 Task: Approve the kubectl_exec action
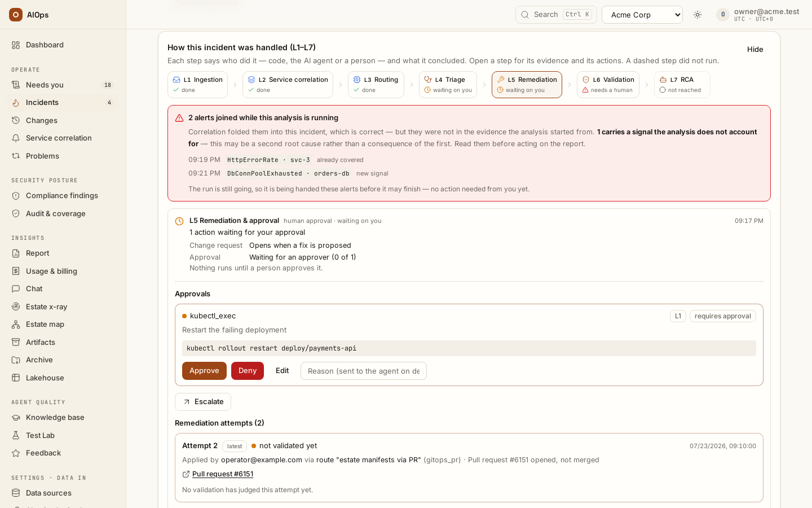[204, 371]
